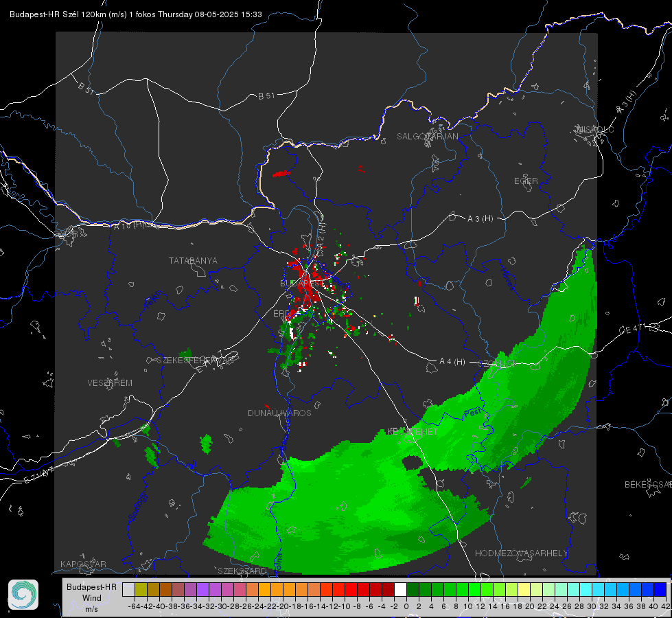The width and height of the screenshot is (672, 618).
Task: Click the '42' value at legend end
Action: tap(665, 606)
